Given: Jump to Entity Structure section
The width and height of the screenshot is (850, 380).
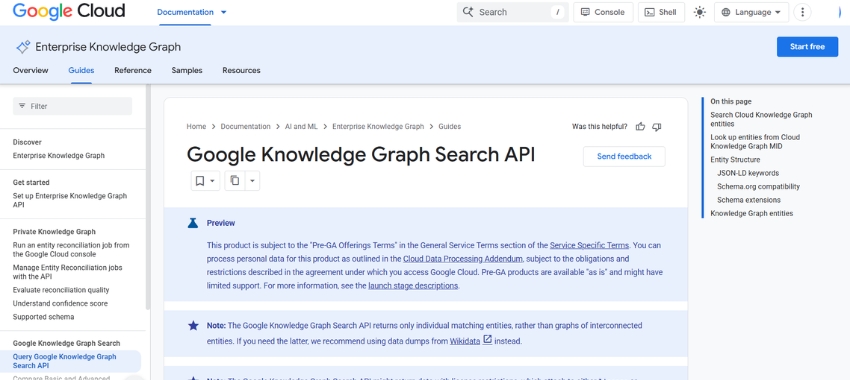Looking at the screenshot, I should [x=735, y=160].
